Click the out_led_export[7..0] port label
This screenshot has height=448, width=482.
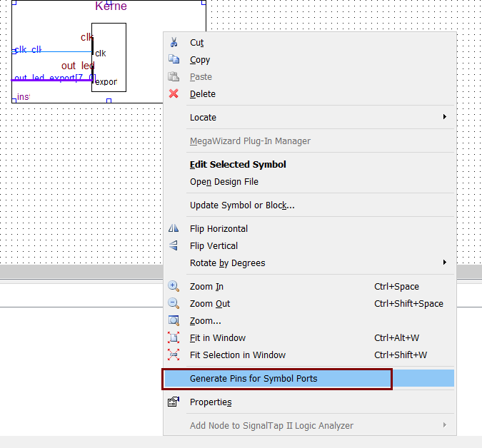pyautogui.click(x=55, y=78)
